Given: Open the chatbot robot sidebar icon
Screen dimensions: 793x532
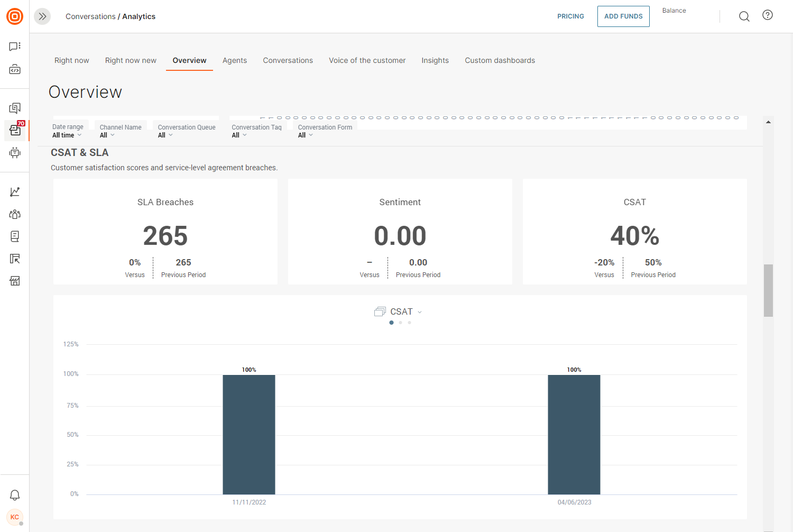Looking at the screenshot, I should pyautogui.click(x=15, y=153).
